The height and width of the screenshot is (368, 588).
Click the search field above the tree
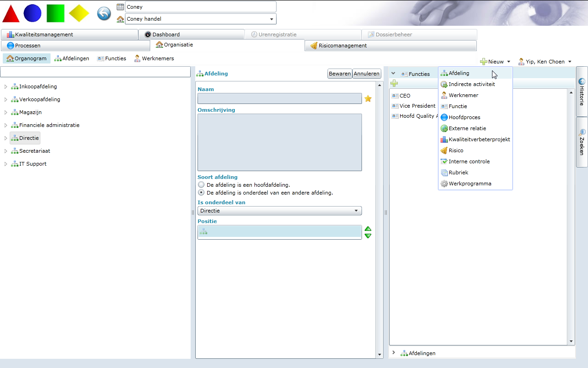(95, 72)
